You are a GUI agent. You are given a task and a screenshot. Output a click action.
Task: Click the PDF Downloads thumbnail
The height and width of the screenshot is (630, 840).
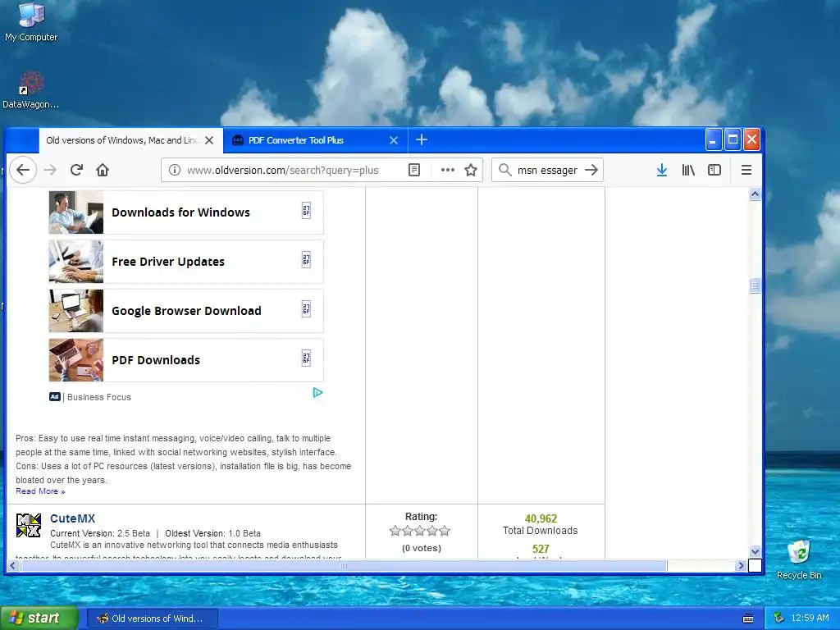(x=76, y=360)
